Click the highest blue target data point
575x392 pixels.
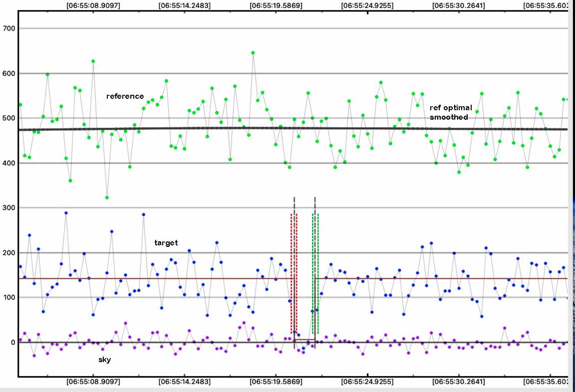coord(66,213)
